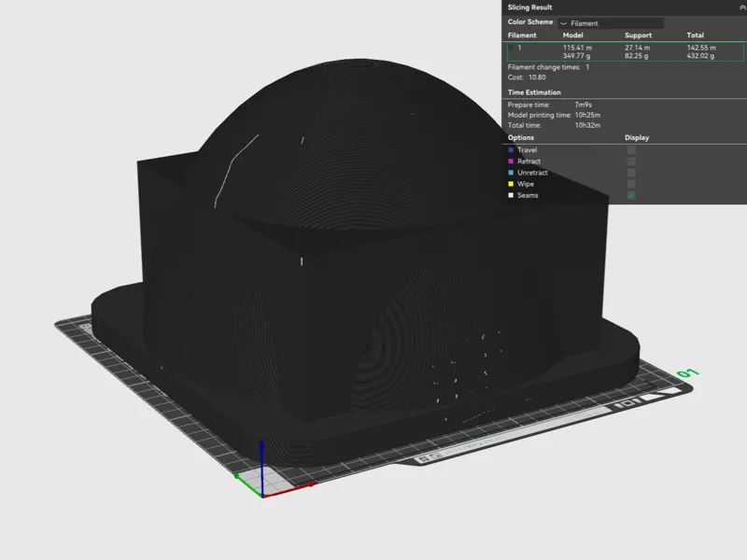Click the Time Estimation section heading
747x560 pixels.
tap(534, 92)
